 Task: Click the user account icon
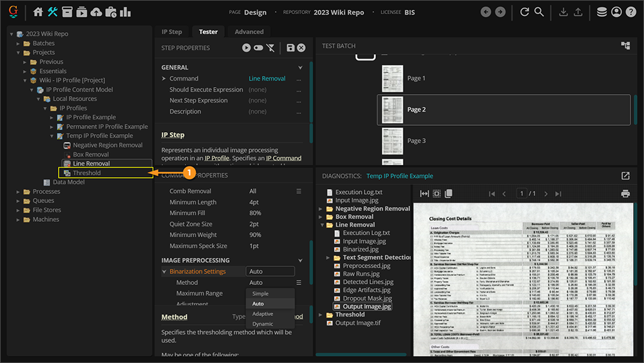[616, 12]
